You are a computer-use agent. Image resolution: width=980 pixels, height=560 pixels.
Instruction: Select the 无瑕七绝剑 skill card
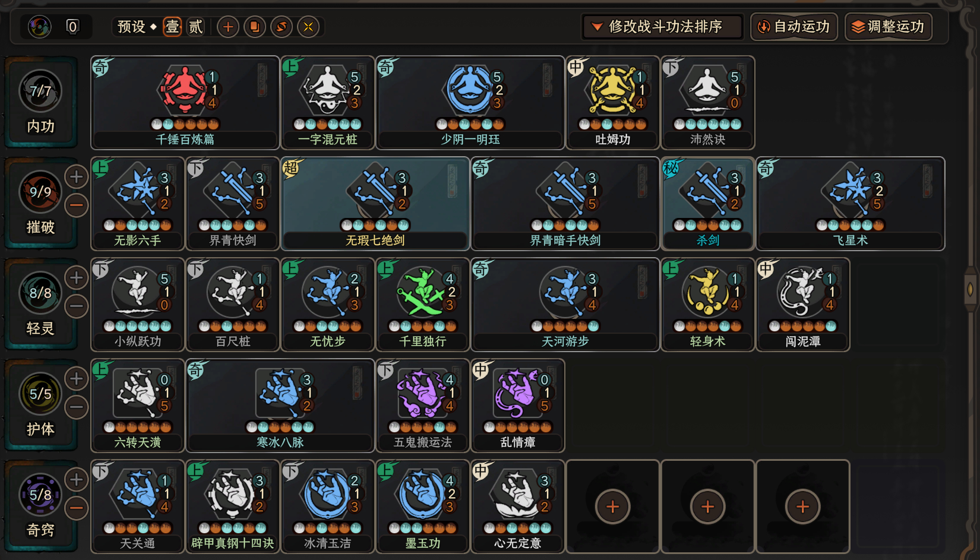click(x=375, y=203)
